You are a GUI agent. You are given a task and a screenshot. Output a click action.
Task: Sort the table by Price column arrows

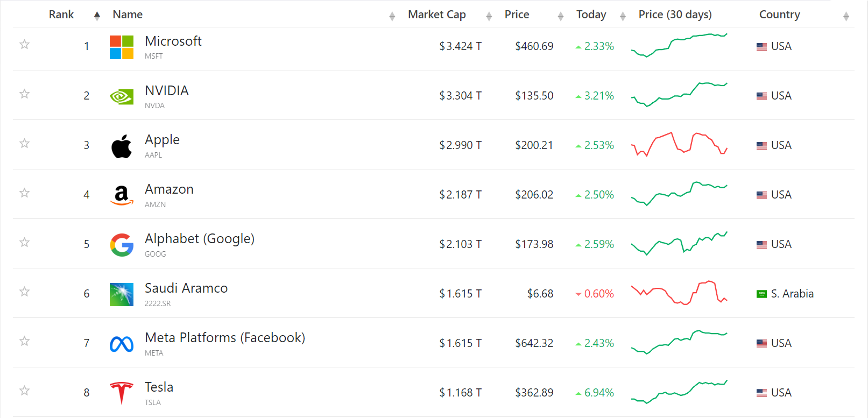(561, 16)
